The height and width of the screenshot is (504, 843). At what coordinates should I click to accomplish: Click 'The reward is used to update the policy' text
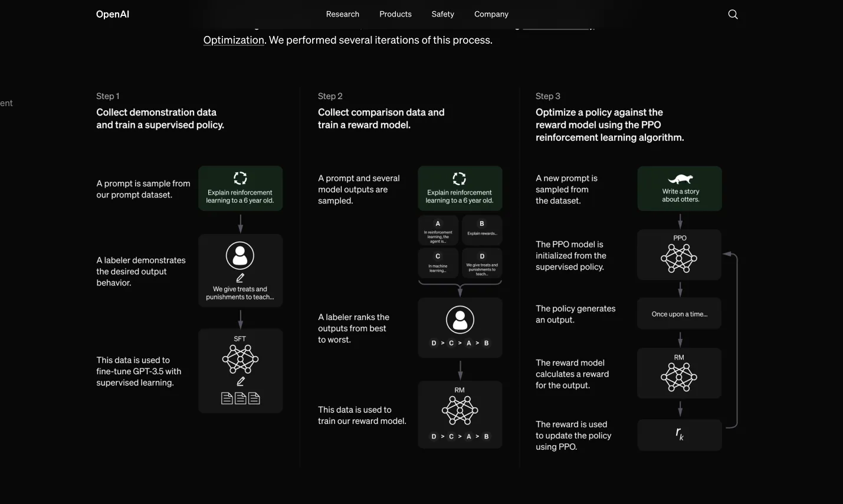click(573, 436)
